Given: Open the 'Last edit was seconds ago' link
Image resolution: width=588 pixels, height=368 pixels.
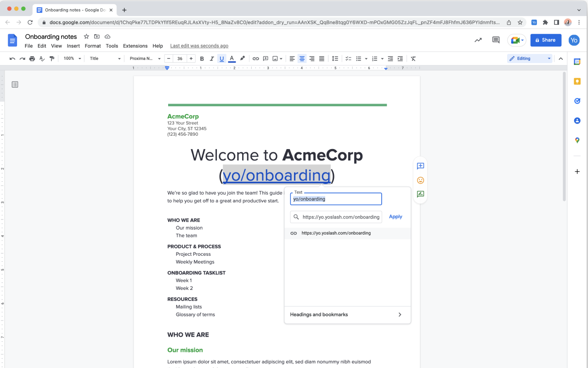Looking at the screenshot, I should tap(199, 46).
